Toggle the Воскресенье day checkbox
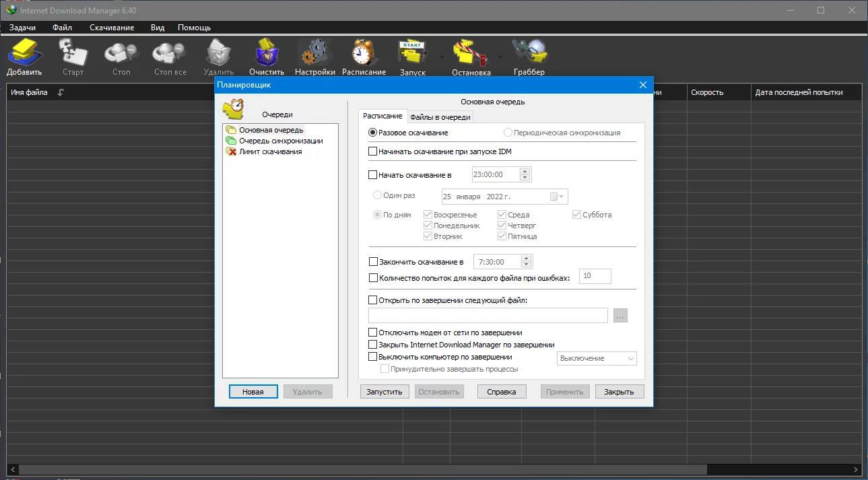This screenshot has height=480, width=868. tap(428, 215)
